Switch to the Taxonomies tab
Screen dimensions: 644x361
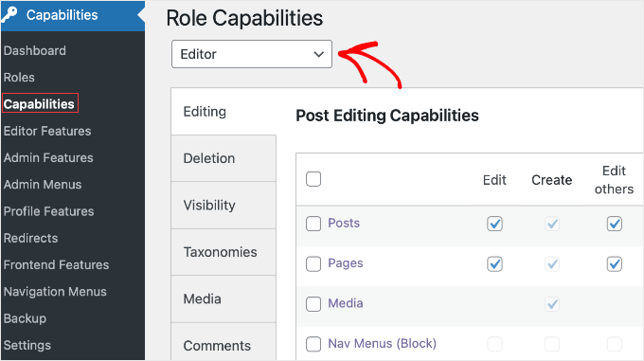[x=224, y=252]
